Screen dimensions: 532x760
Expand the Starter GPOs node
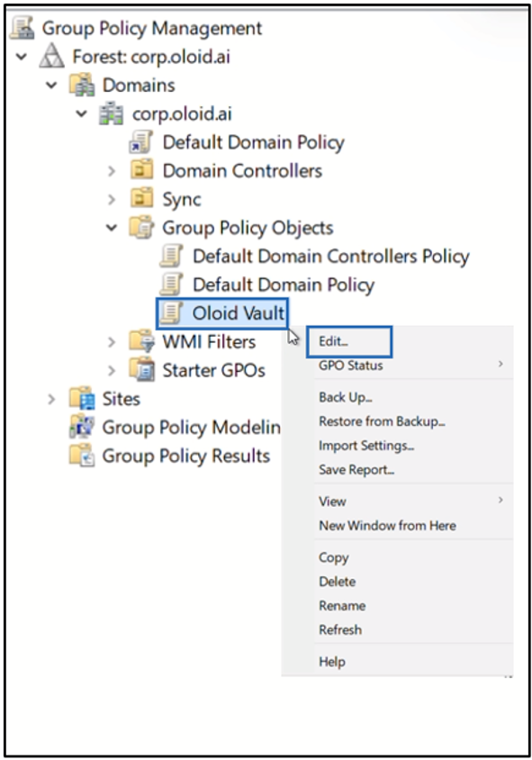[x=112, y=370]
